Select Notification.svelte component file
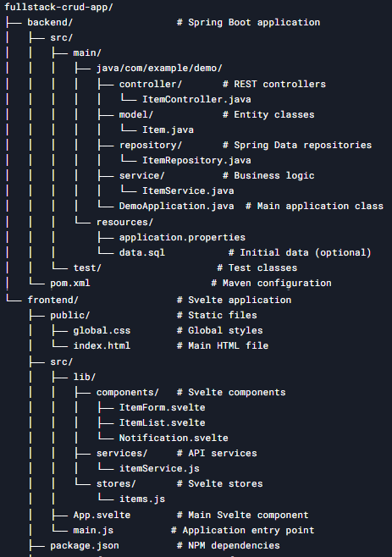 [x=174, y=438]
